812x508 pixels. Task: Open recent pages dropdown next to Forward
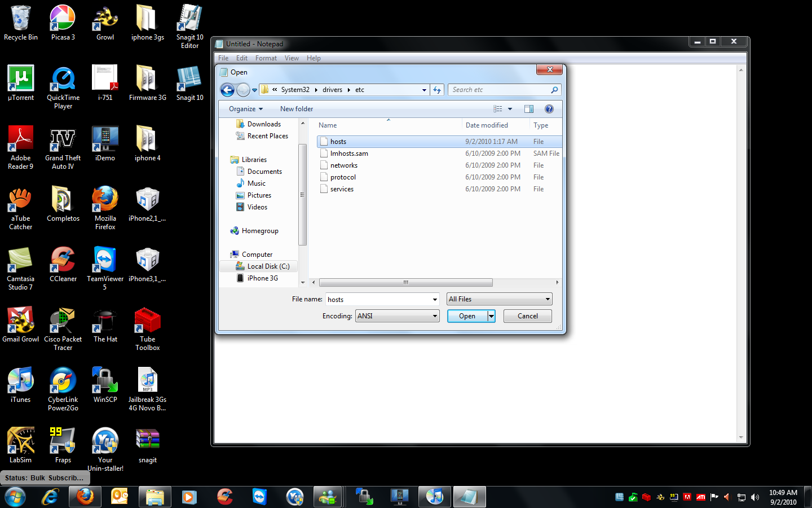[254, 90]
